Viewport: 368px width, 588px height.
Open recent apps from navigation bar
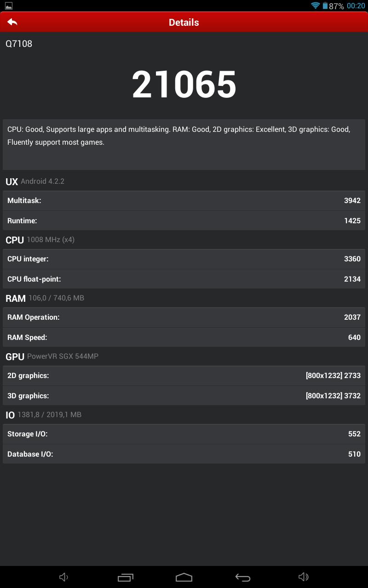(x=126, y=577)
